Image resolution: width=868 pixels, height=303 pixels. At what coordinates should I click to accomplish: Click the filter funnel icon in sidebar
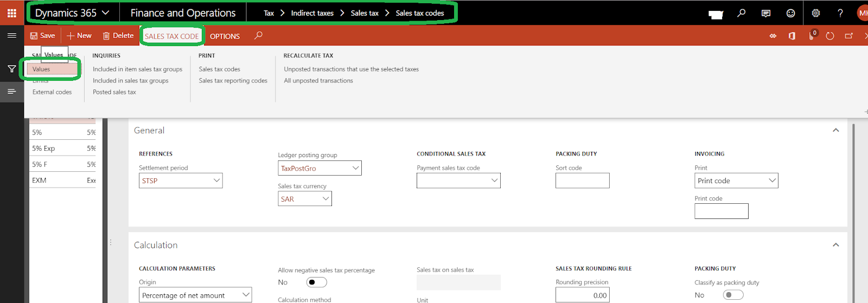11,69
